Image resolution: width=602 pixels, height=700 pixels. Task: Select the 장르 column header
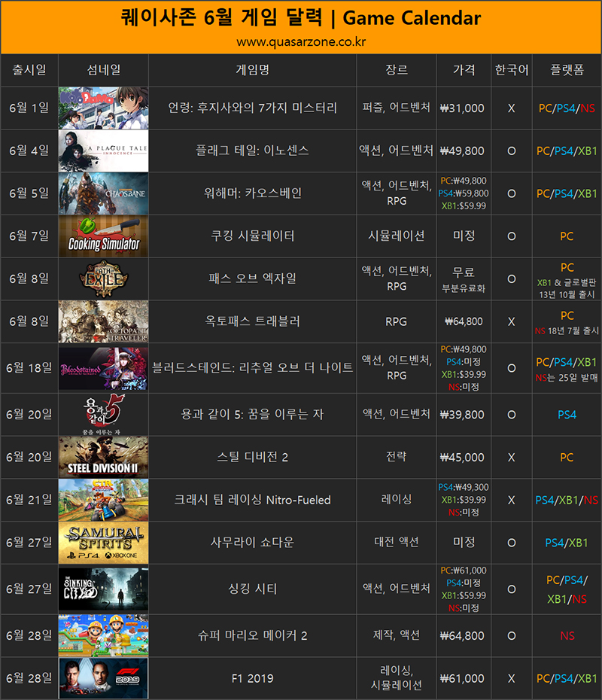click(397, 70)
